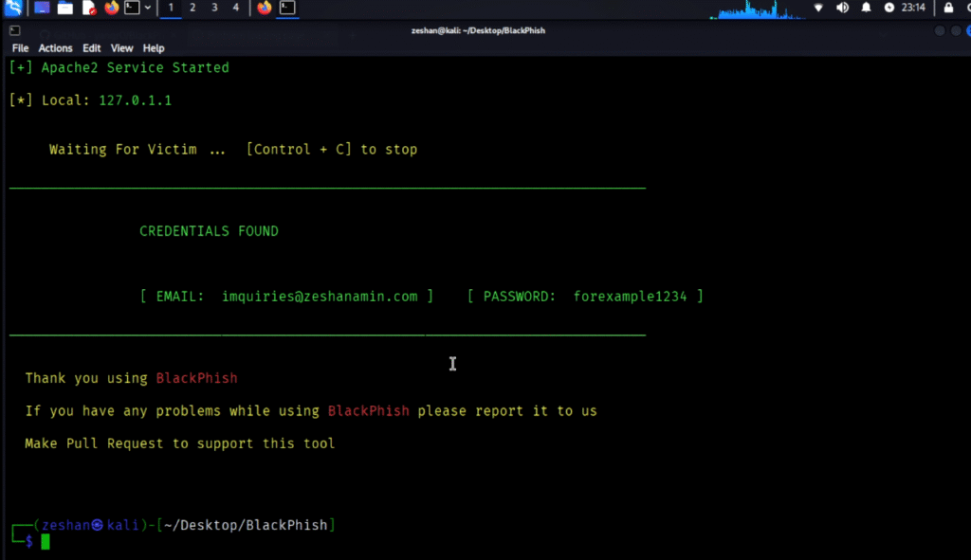This screenshot has width=971, height=560.
Task: Open the network connection indicator
Action: [818, 8]
